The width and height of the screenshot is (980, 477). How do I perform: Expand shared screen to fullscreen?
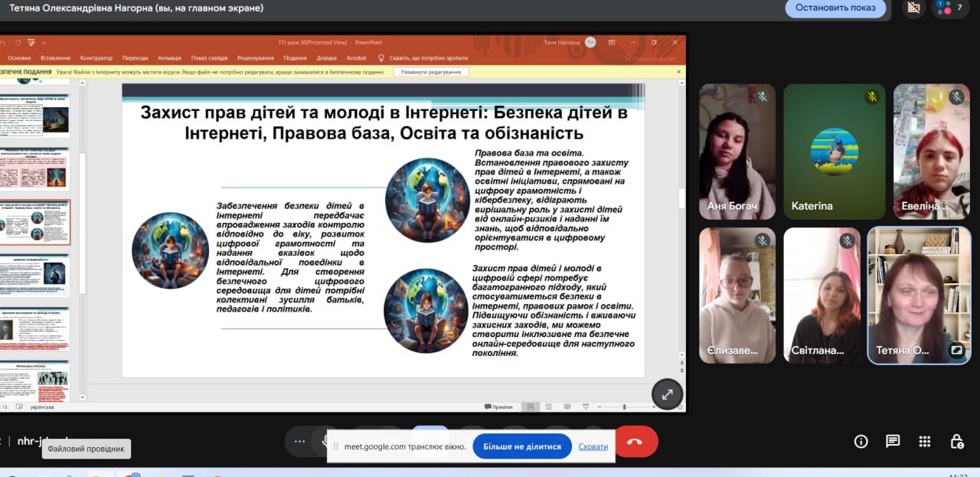[667, 394]
